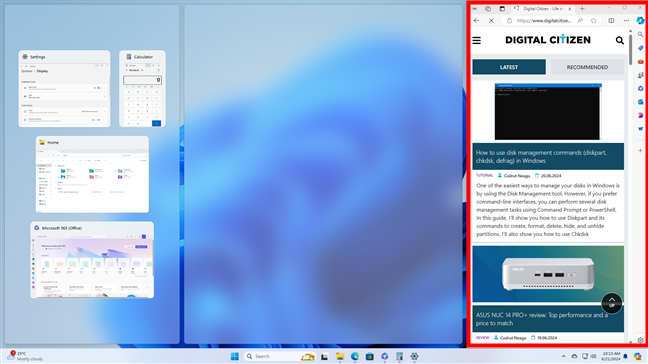The width and height of the screenshot is (648, 364).
Task: Open a new Edge tab
Action: pyautogui.click(x=582, y=9)
